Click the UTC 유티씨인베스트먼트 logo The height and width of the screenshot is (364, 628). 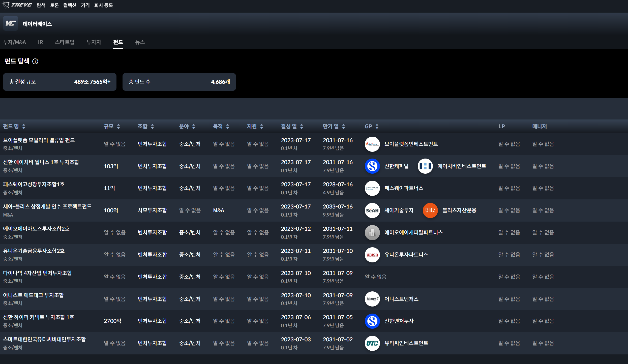[372, 343]
